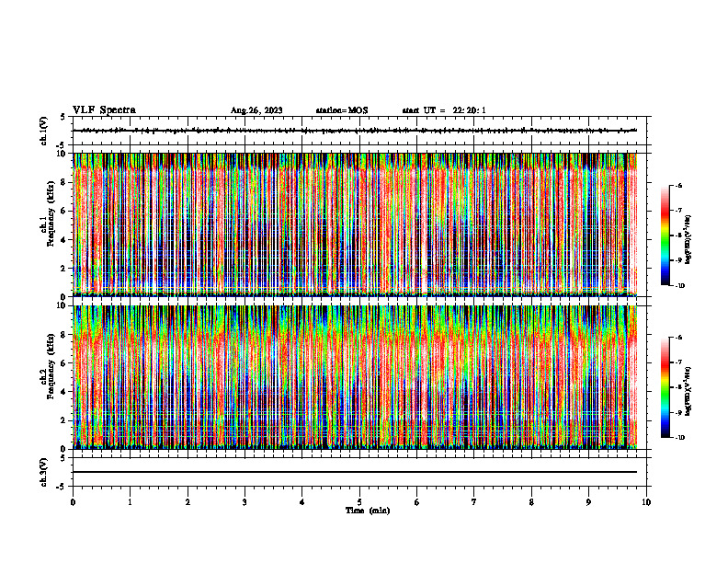Click time axis tick label '9'
Viewport: 728px width, 563px height.
[588, 502]
